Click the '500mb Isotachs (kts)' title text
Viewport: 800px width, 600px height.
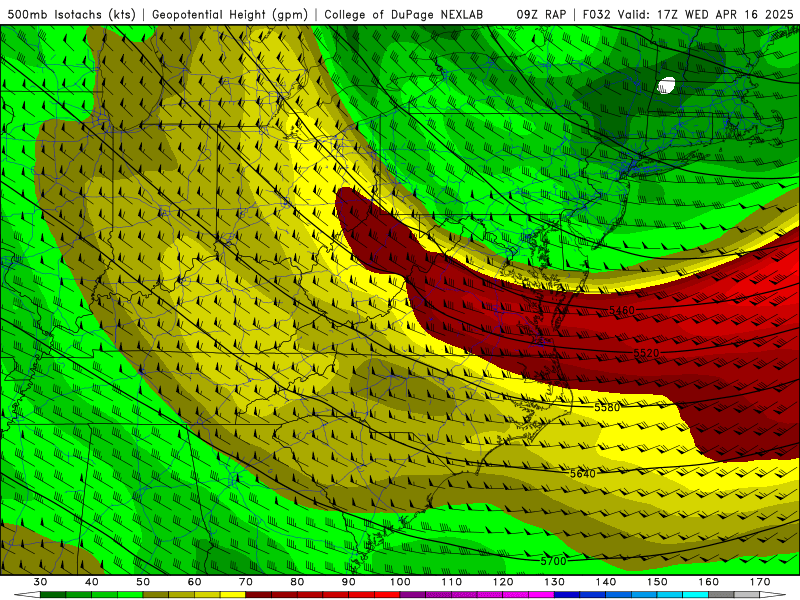tap(72, 15)
